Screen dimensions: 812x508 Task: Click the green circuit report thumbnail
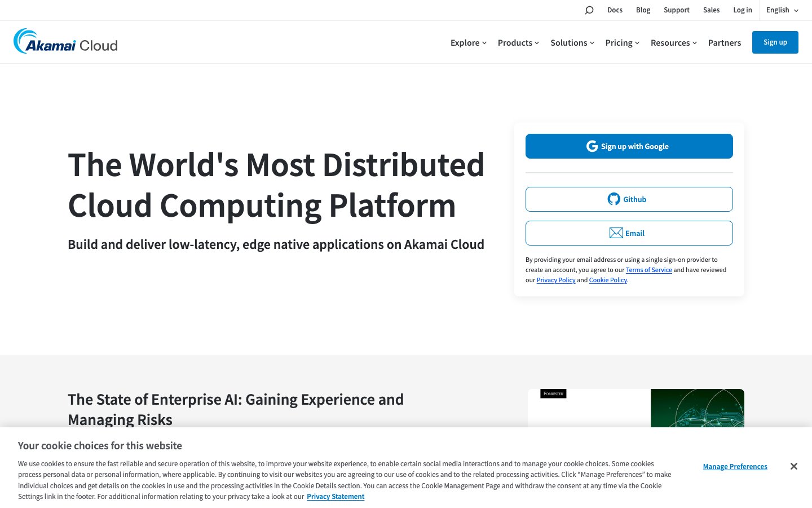(698, 408)
